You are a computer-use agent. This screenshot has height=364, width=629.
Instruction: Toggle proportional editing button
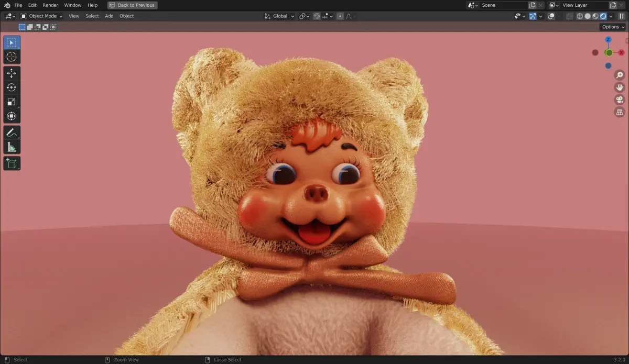pyautogui.click(x=340, y=16)
